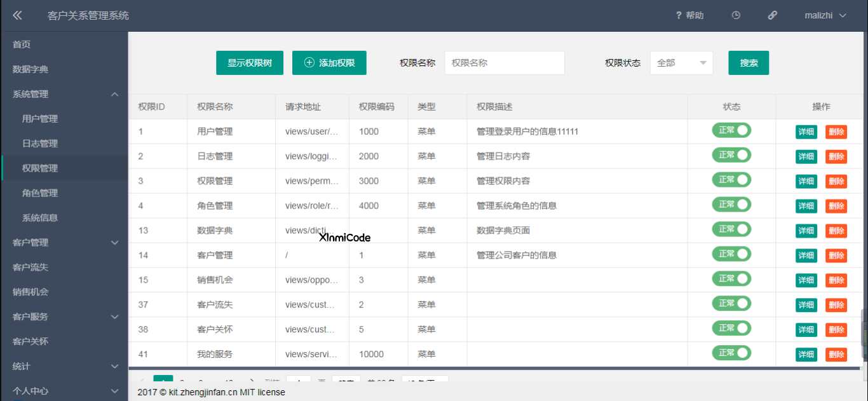Image resolution: width=868 pixels, height=401 pixels.
Task: Toggle status switch for 销售机会 row
Action: [x=731, y=279]
